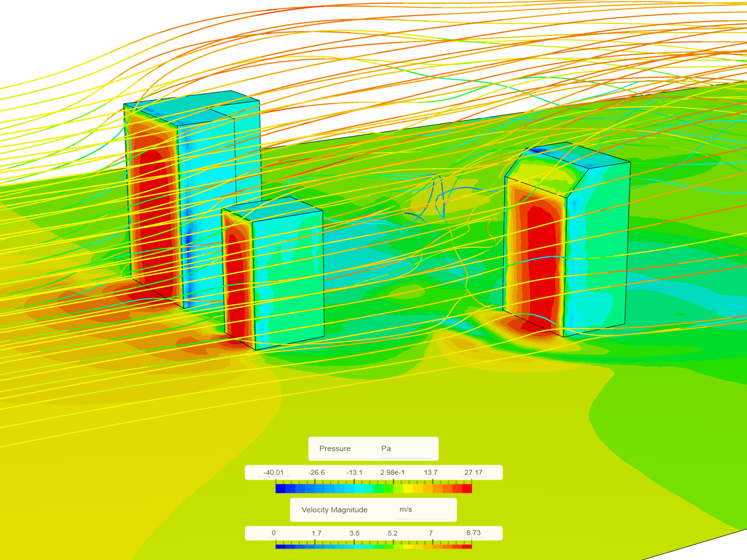The height and width of the screenshot is (560, 747).
Task: Click the Velocity Magnitude legend title
Action: 334,510
